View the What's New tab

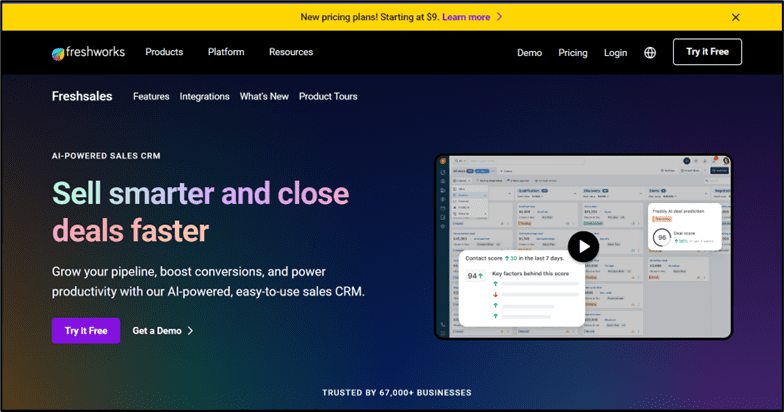(264, 97)
